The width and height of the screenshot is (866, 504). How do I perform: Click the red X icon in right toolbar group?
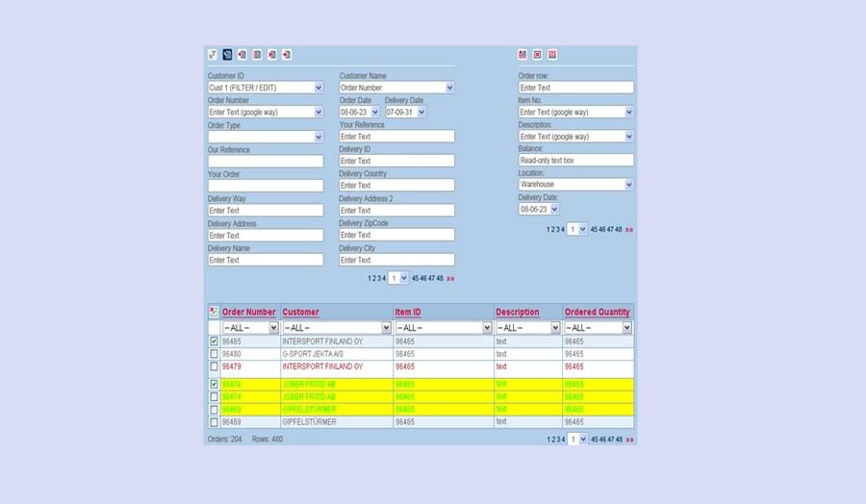click(537, 54)
